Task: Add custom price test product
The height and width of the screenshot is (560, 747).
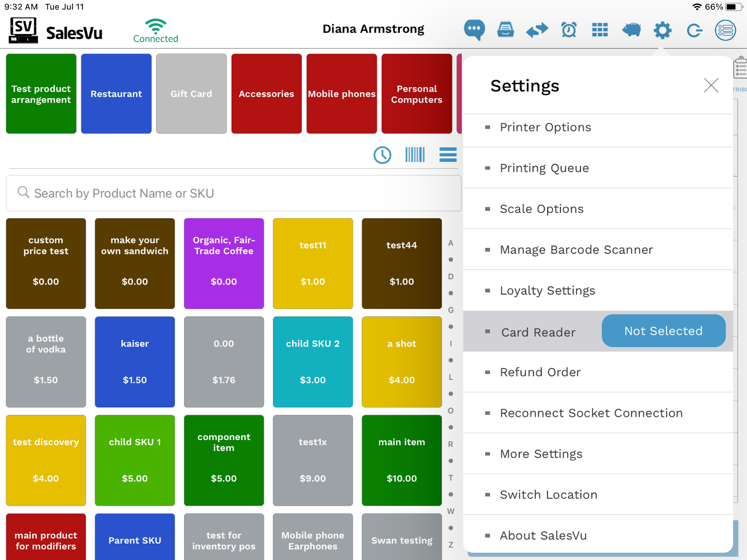Action: pos(46,263)
